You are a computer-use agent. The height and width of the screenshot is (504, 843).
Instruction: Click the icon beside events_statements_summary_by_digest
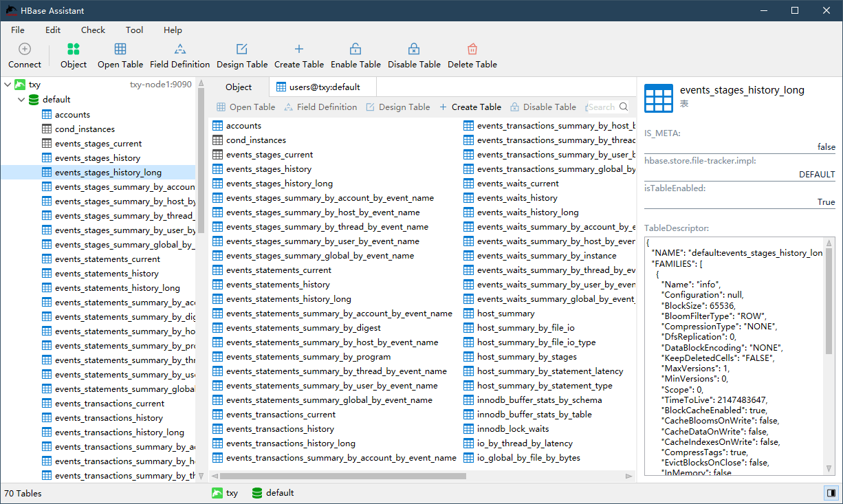click(x=217, y=328)
